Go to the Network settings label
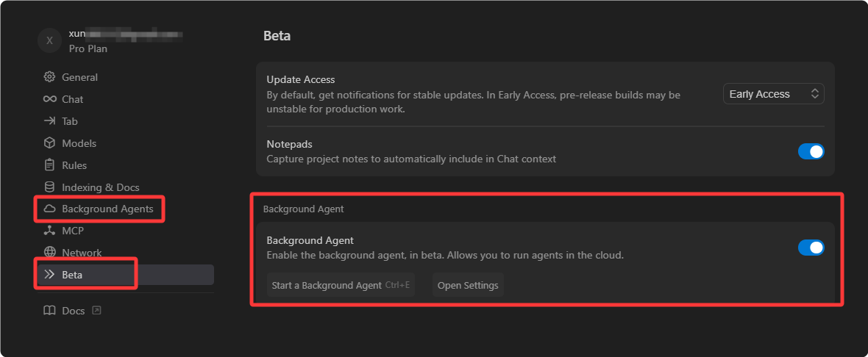Viewport: 868px width, 357px height. click(82, 253)
